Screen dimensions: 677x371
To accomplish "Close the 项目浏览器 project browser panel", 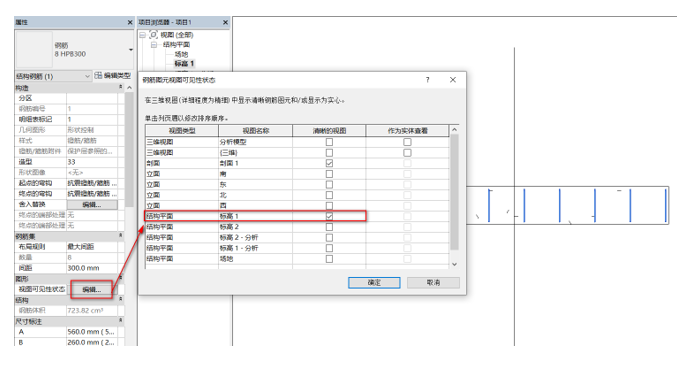I will [225, 22].
